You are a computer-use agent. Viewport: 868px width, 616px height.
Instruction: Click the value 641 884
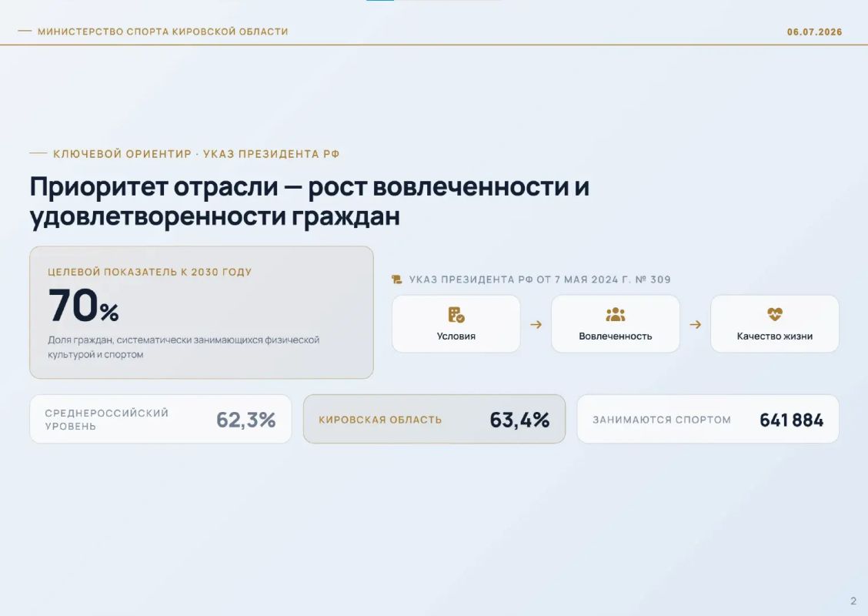(x=792, y=420)
